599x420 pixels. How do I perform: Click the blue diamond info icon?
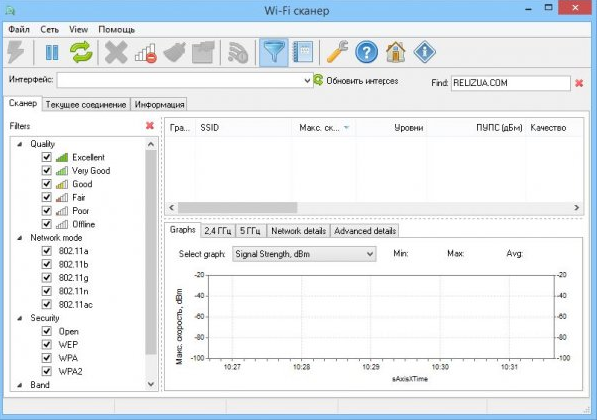[424, 52]
